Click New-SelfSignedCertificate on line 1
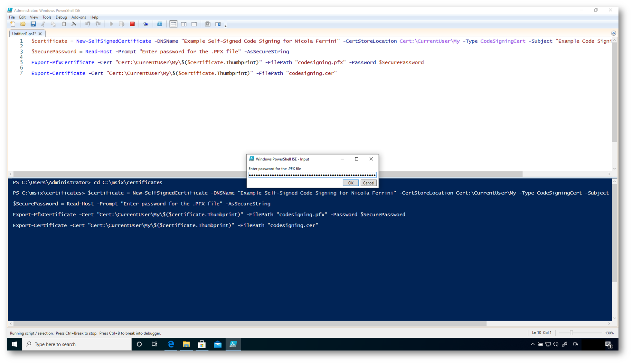This screenshot has height=364, width=632. tap(114, 41)
